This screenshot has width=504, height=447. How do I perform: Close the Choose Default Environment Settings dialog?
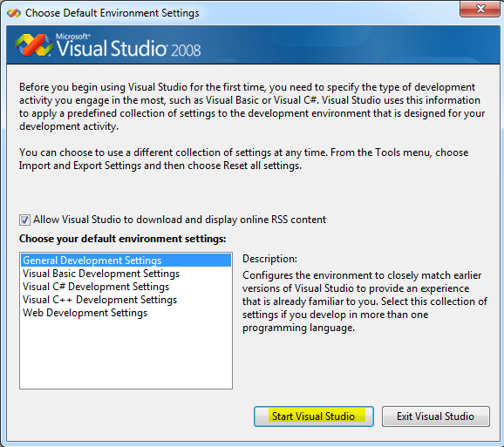[x=480, y=9]
